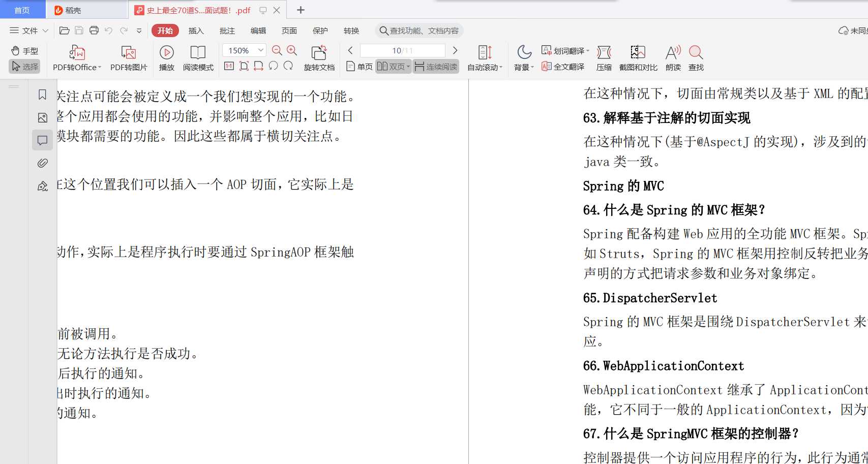The width and height of the screenshot is (868, 464).
Task: Open the bookmark panel in sidebar
Action: 43,95
